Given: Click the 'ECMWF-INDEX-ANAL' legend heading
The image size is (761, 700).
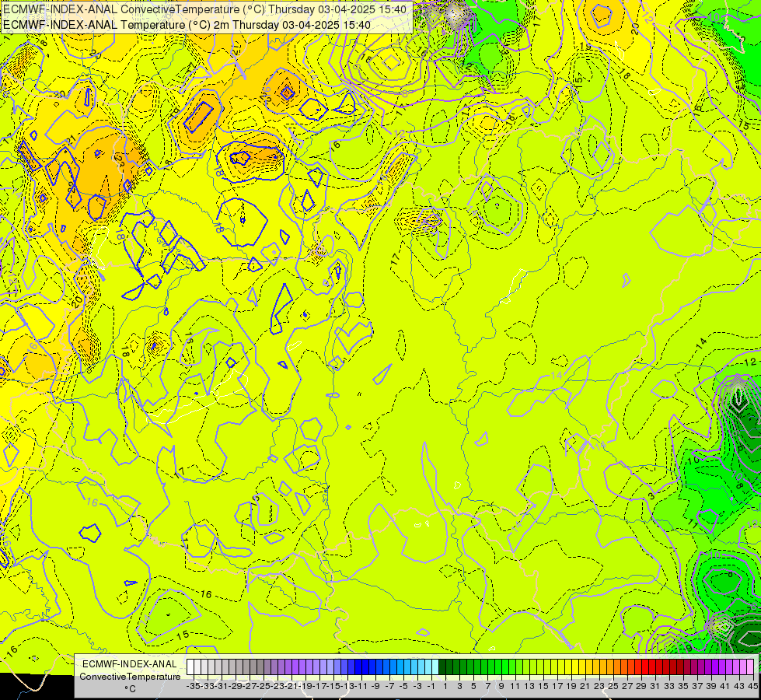Looking at the screenshot, I should tap(130, 664).
